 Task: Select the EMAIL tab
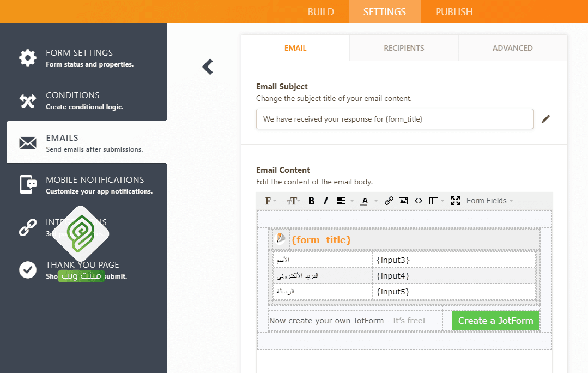295,48
